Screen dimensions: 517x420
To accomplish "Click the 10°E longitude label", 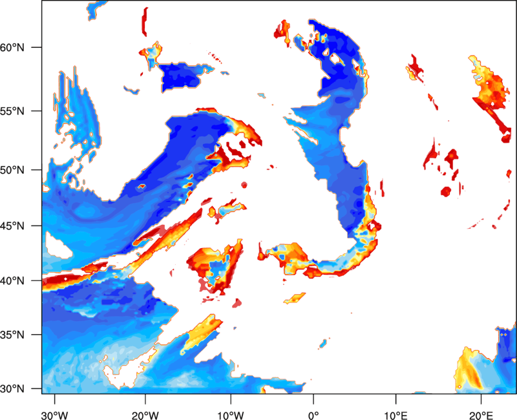I will pyautogui.click(x=396, y=415).
